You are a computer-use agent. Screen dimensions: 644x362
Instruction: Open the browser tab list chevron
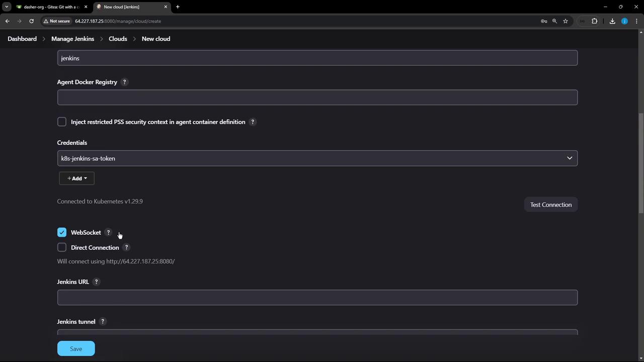7,7
